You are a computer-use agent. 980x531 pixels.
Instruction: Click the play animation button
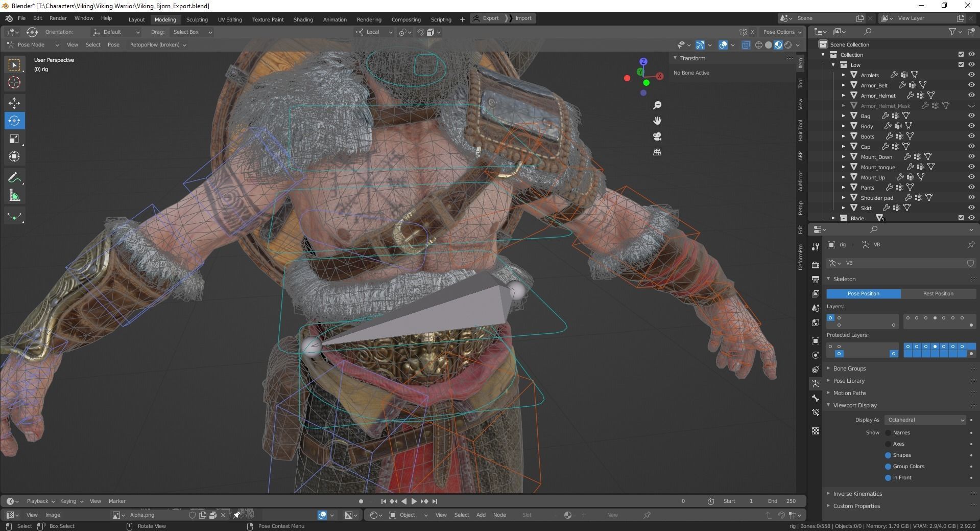point(414,501)
